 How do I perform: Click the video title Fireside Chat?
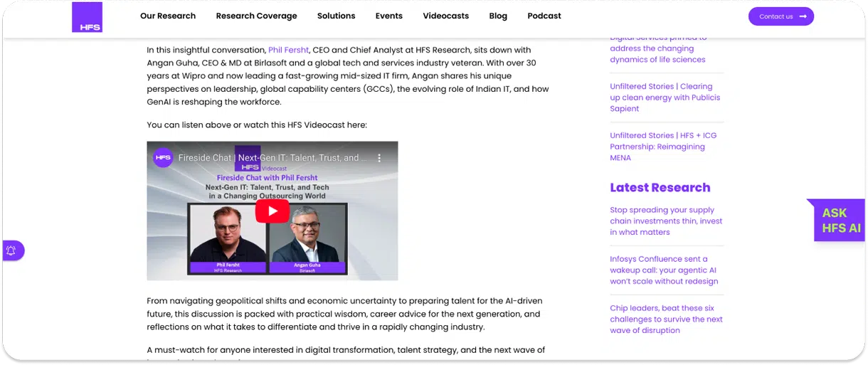click(273, 158)
